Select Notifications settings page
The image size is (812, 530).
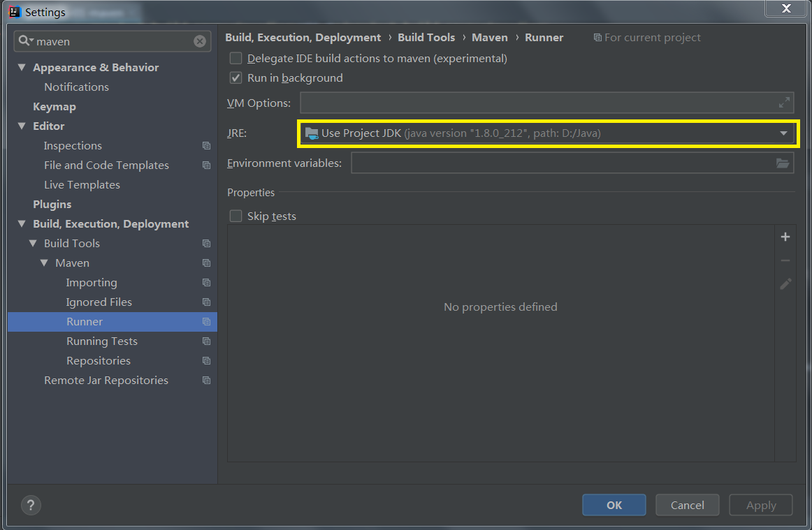pos(77,87)
